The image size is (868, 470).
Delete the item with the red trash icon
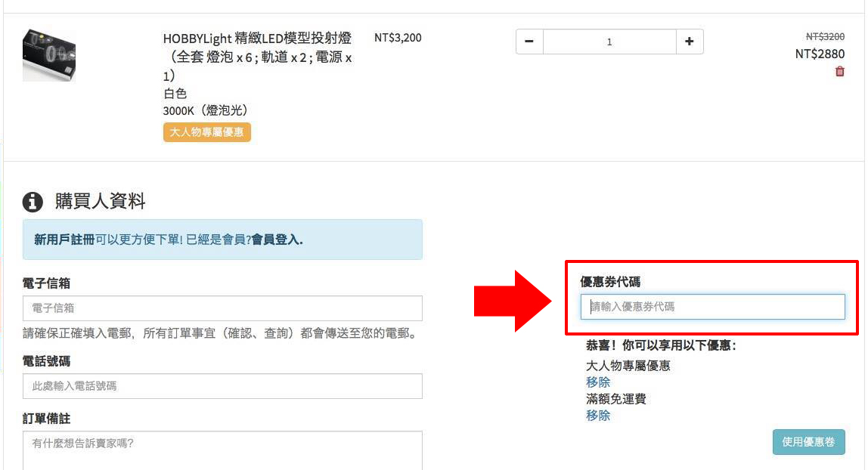click(x=839, y=72)
